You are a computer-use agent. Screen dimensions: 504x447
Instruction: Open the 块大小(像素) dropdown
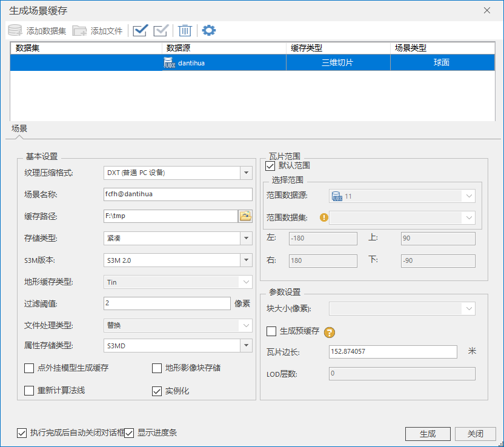(x=469, y=308)
